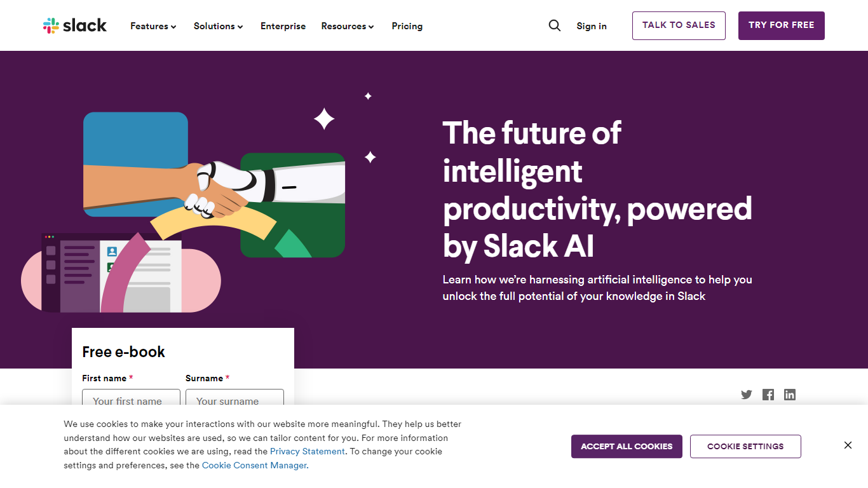Viewport: 868px width, 488px height.
Task: Share the page via the Twitter icon
Action: [x=746, y=395]
